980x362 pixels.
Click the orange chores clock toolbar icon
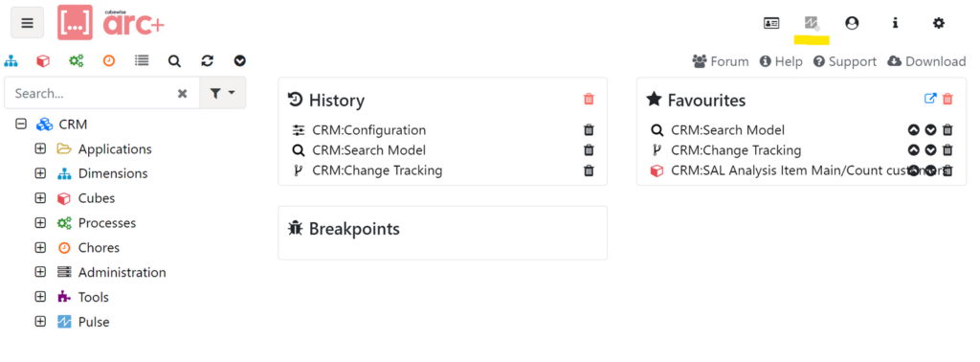tap(109, 60)
